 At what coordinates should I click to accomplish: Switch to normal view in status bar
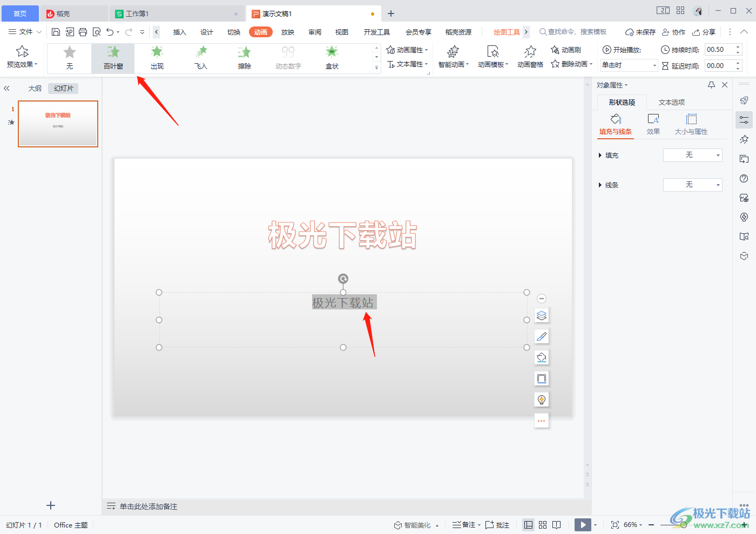tap(529, 525)
